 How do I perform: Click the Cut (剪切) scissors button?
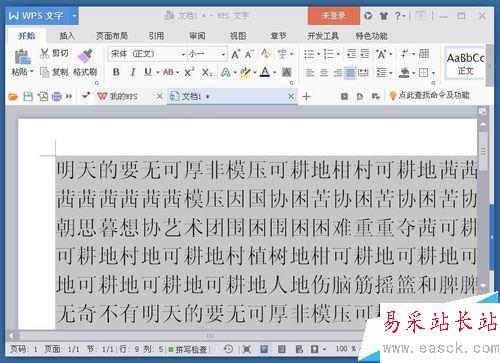(x=54, y=53)
